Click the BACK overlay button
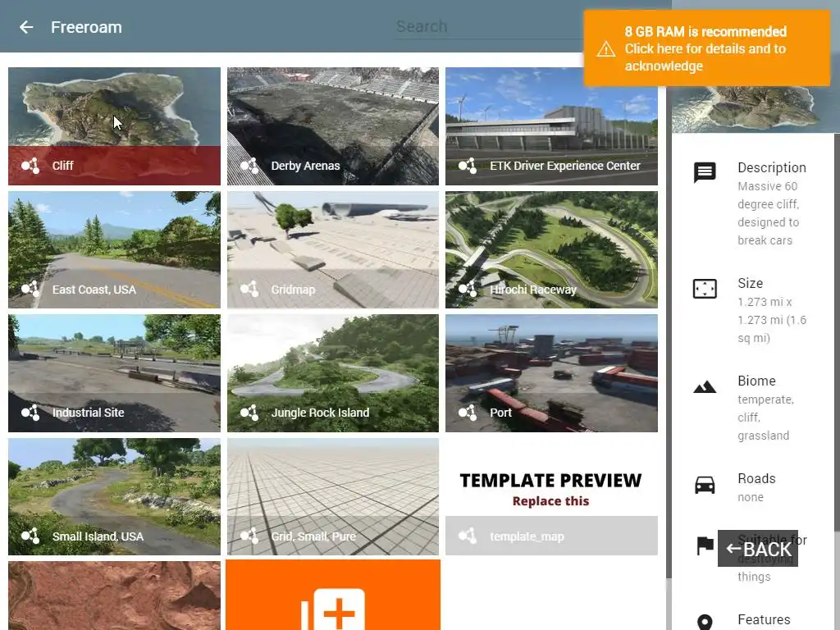 click(x=757, y=549)
